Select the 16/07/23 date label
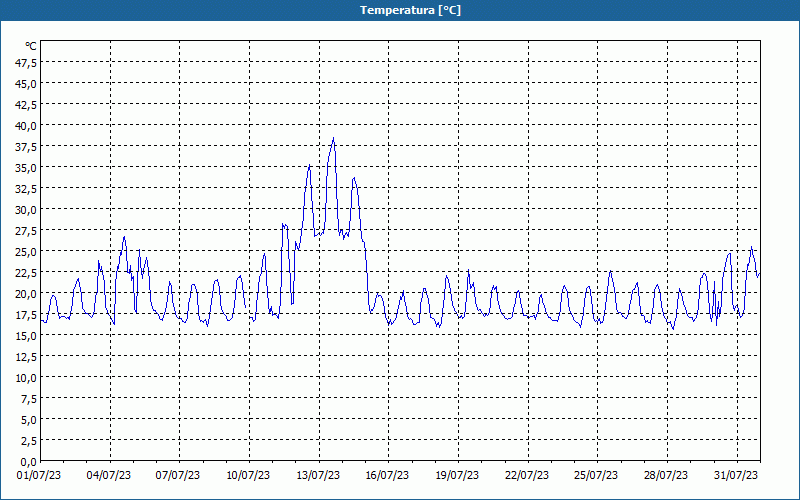This screenshot has width=800, height=500. (x=387, y=475)
